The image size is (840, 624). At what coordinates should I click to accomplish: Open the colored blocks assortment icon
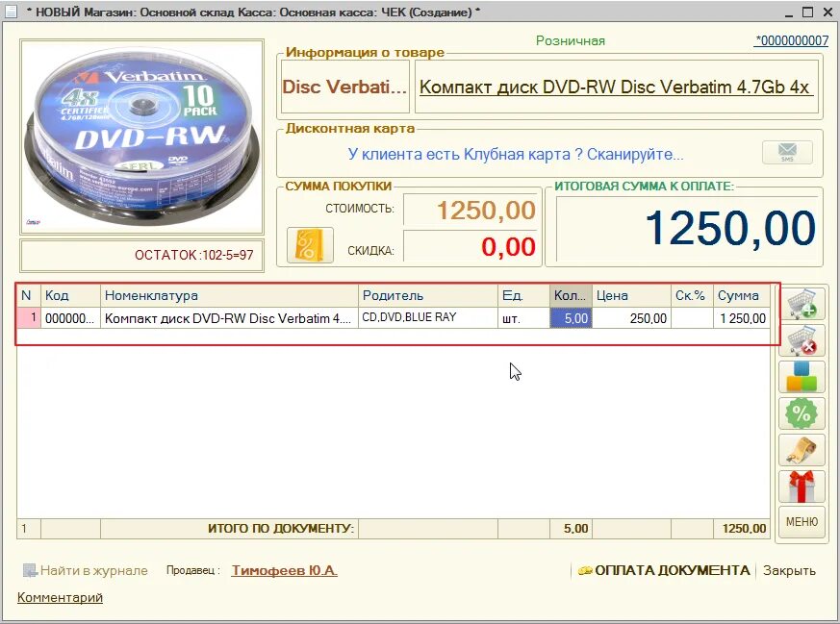(x=802, y=377)
